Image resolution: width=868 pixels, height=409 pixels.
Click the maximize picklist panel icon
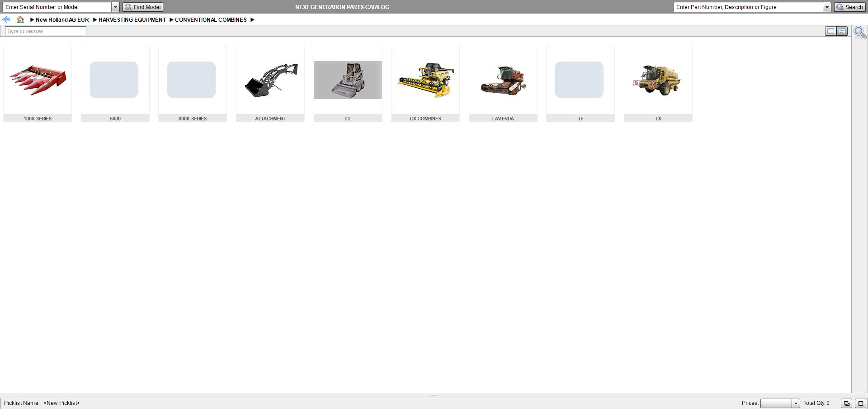(861, 404)
